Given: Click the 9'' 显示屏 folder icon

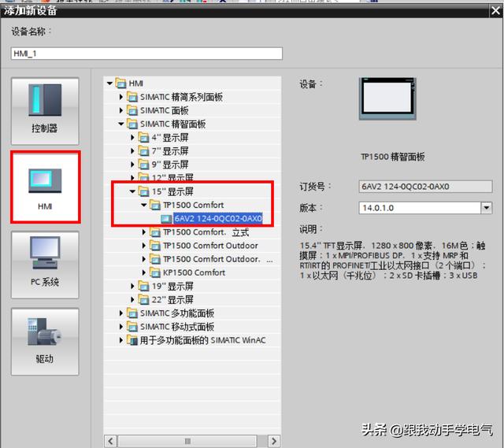Looking at the screenshot, I should (x=143, y=164).
